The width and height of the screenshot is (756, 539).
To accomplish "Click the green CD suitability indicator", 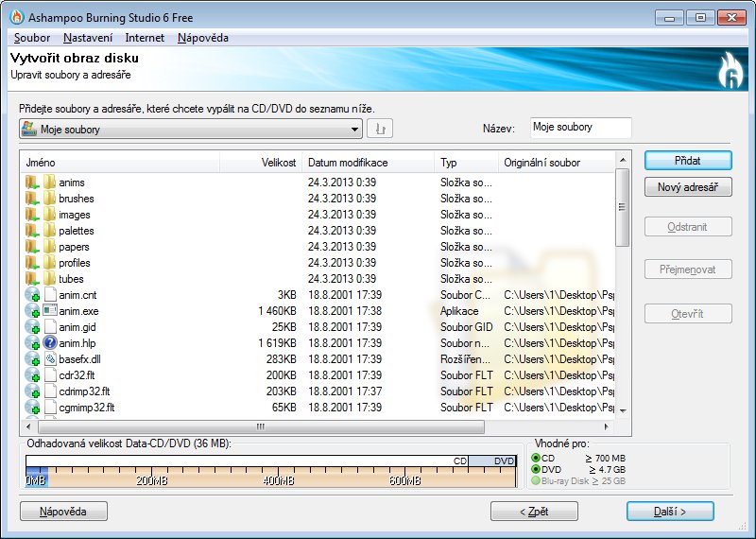I will (535, 458).
